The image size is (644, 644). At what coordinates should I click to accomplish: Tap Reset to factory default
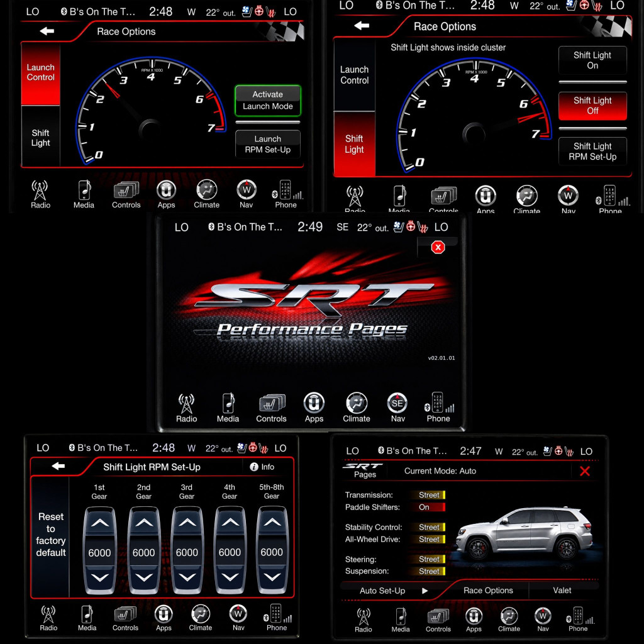coord(50,535)
